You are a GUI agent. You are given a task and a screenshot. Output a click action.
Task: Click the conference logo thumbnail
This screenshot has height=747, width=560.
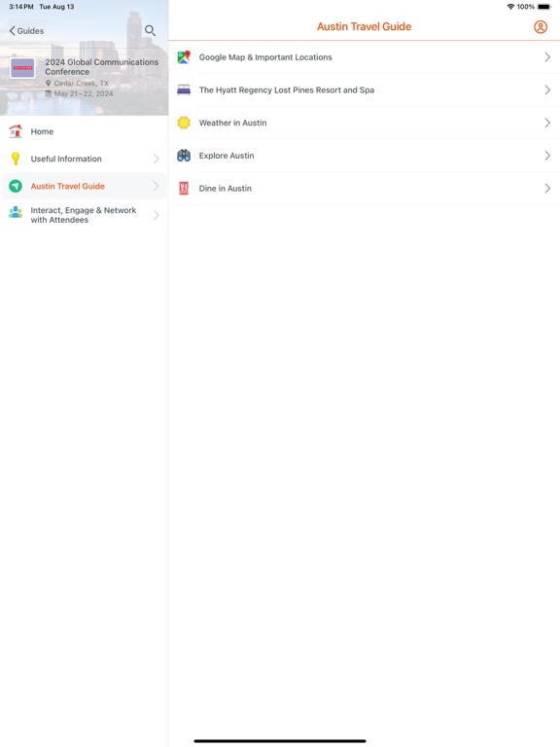click(x=23, y=68)
